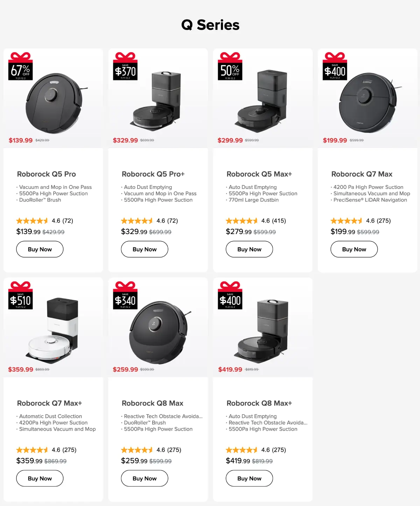Image resolution: width=420 pixels, height=506 pixels.
Task: Select the Roborock Q7 Max product photo
Action: (367, 103)
